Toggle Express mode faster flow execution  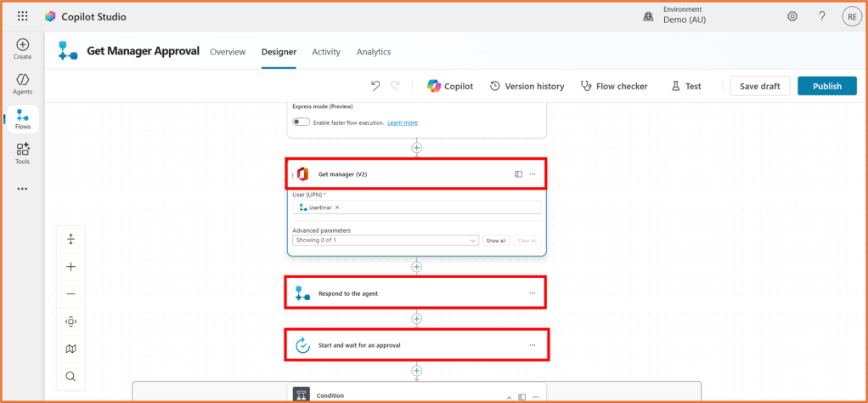click(302, 122)
